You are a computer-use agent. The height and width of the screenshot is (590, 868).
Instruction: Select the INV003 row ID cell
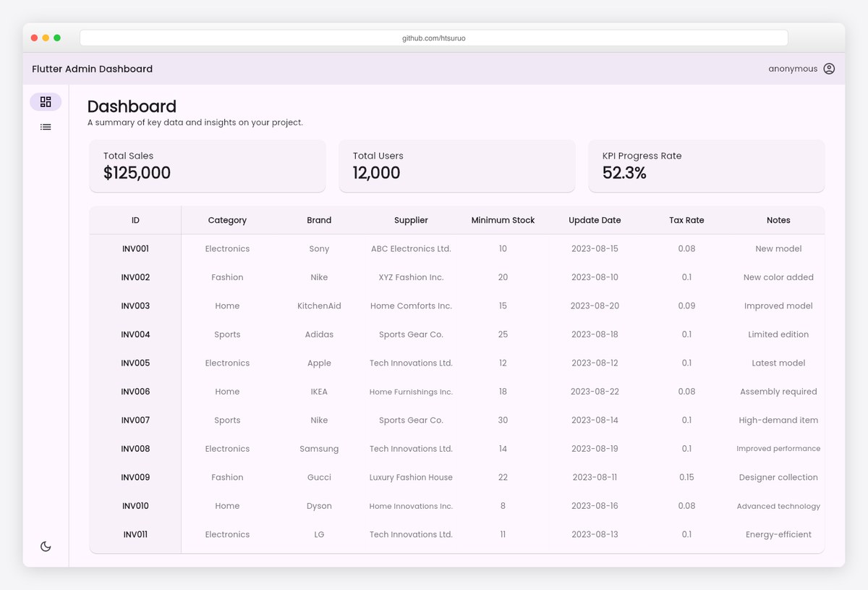pos(135,305)
